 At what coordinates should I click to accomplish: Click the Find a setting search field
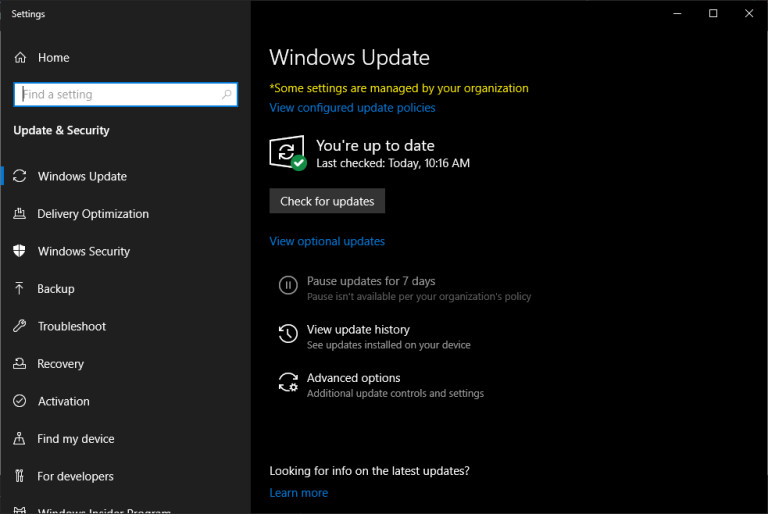tap(115, 95)
